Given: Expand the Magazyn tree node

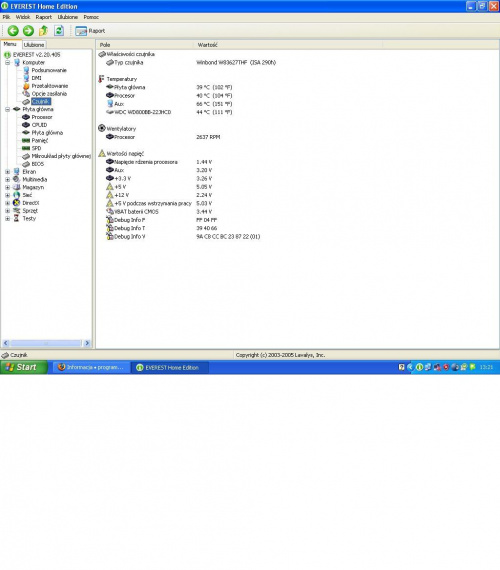Looking at the screenshot, I should (x=7, y=187).
